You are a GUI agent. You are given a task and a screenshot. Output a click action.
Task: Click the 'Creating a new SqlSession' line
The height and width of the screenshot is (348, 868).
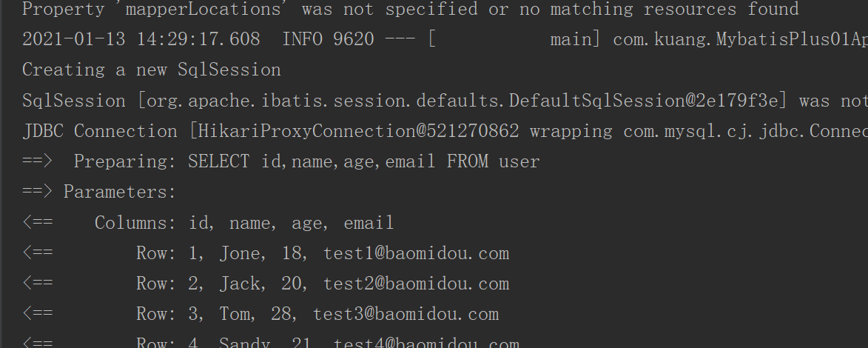coord(151,70)
